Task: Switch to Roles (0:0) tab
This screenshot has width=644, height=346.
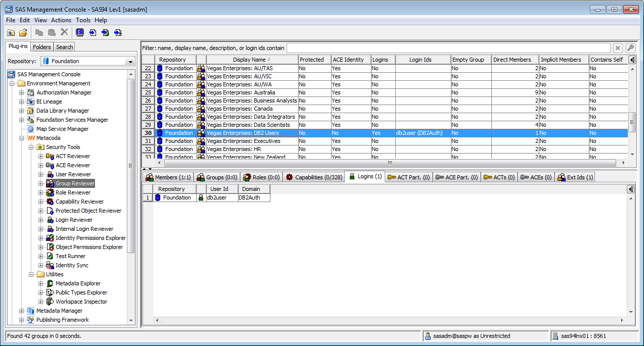Action: (261, 177)
